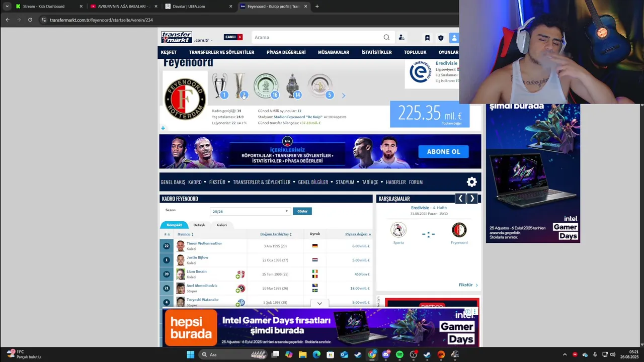The height and width of the screenshot is (362, 644).
Task: Open Spotify from the taskbar
Action: 399,354
